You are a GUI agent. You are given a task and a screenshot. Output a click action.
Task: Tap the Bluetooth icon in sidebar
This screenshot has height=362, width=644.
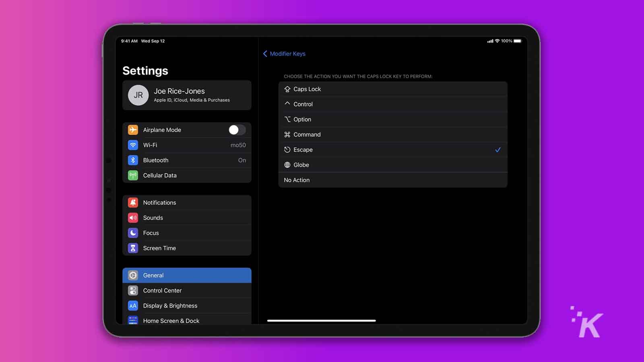(133, 160)
